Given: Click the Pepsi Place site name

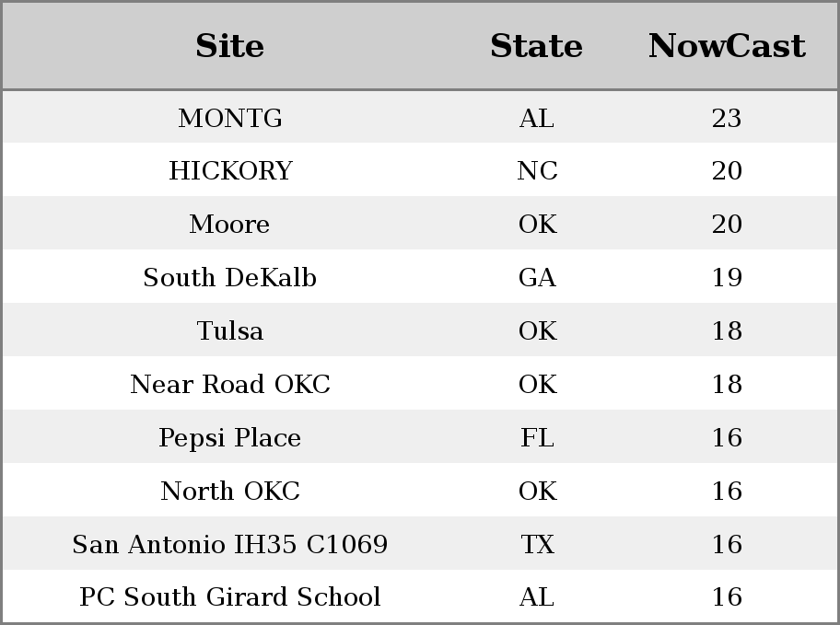Looking at the screenshot, I should click(230, 437).
